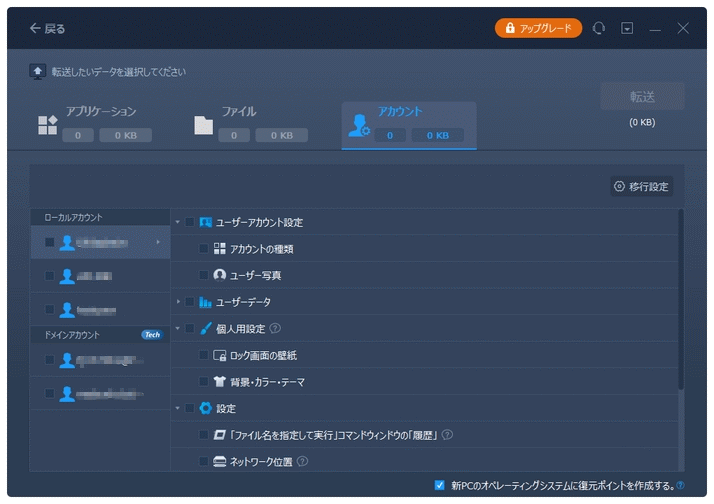Image resolution: width=714 pixels, height=504 pixels.
Task: Collapse the 設定 tree section
Action: pyautogui.click(x=178, y=408)
